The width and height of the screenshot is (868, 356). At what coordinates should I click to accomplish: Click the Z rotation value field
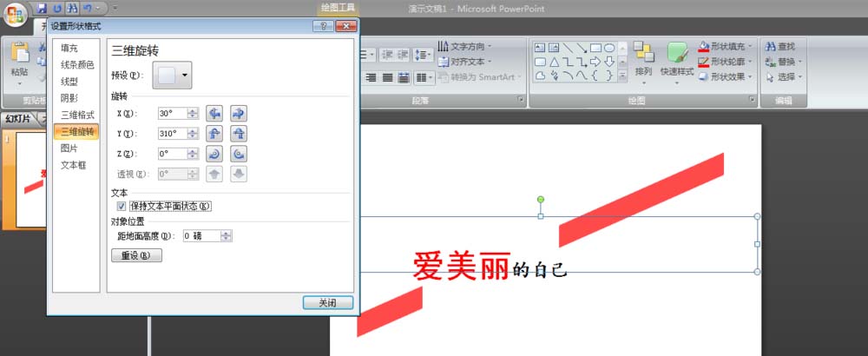point(172,154)
